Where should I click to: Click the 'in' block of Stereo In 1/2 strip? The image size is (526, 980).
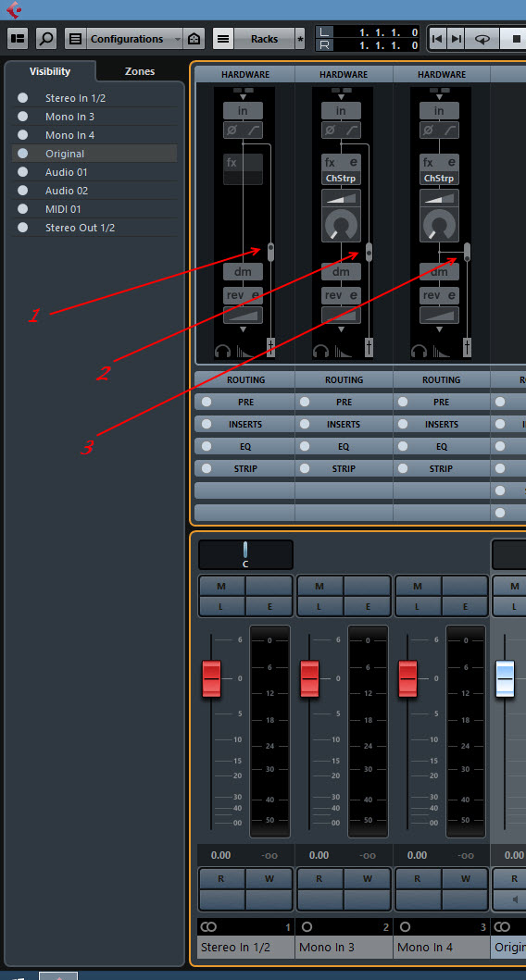tap(243, 111)
